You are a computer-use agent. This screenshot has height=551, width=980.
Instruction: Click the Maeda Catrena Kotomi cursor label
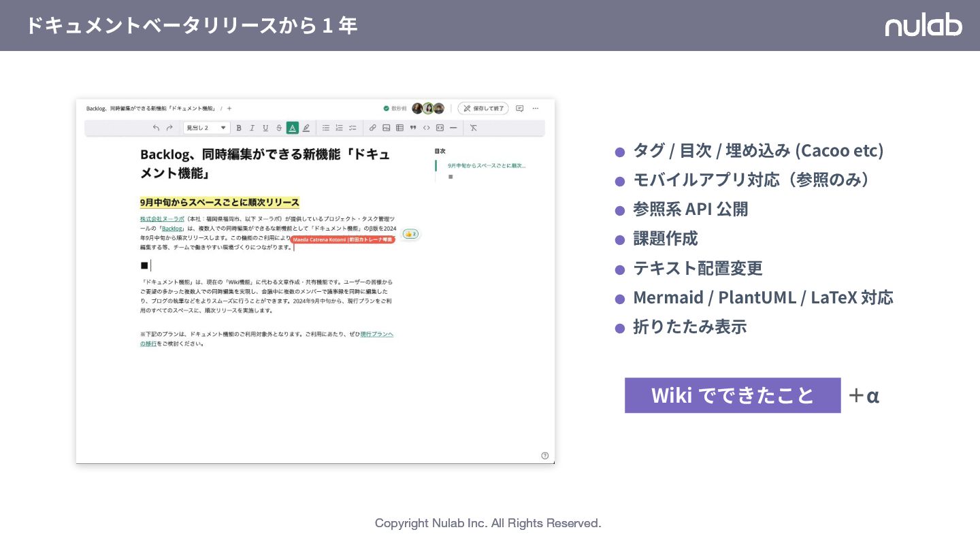tap(343, 239)
